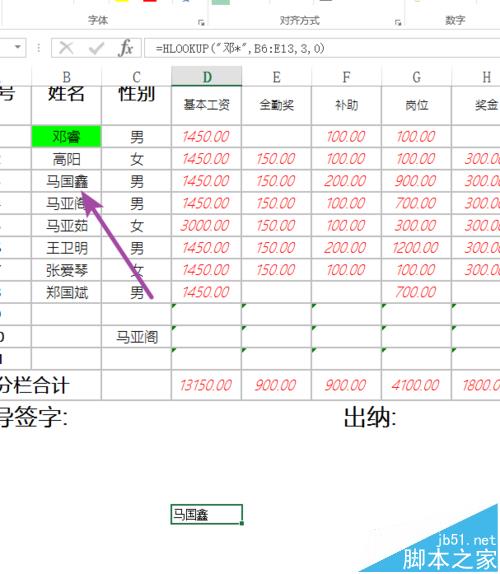Click the 900.00 cell in 马国鑫's row

(x=417, y=181)
